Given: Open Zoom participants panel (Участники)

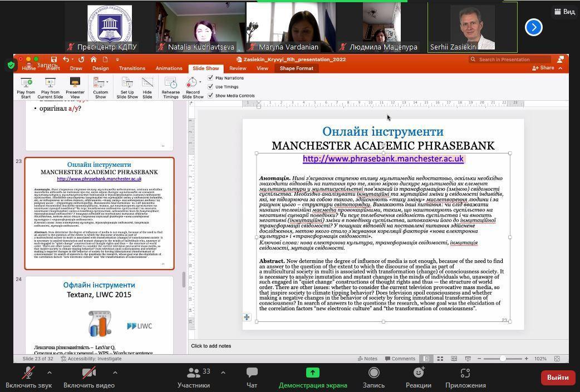Looking at the screenshot, I should (x=194, y=378).
